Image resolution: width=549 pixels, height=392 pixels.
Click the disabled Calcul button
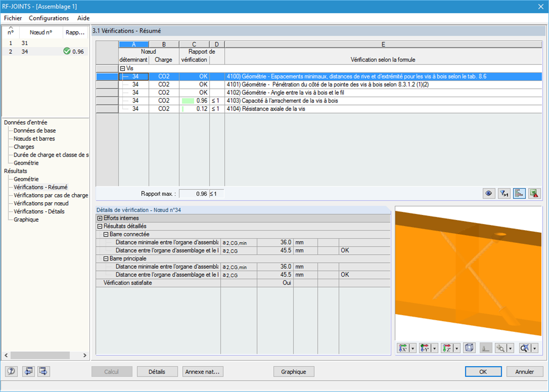click(112, 372)
